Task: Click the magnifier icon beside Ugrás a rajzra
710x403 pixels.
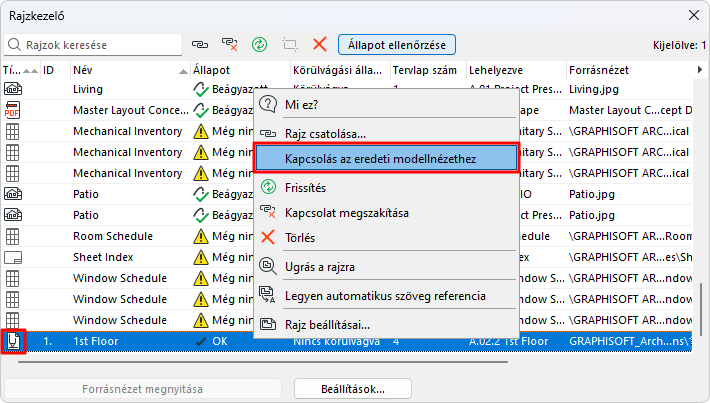Action: [268, 267]
